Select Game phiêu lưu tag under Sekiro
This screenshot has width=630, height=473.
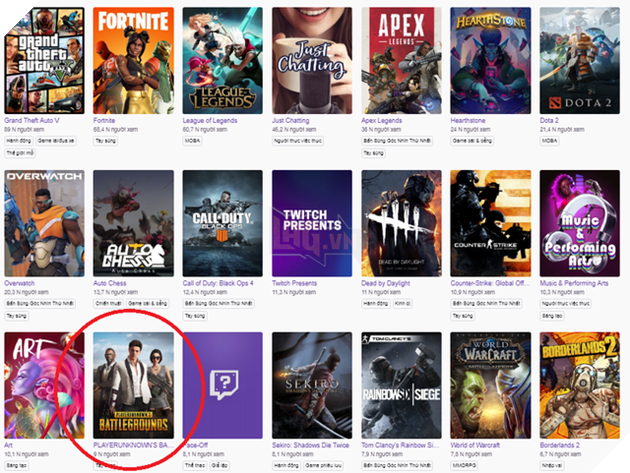coord(323,465)
